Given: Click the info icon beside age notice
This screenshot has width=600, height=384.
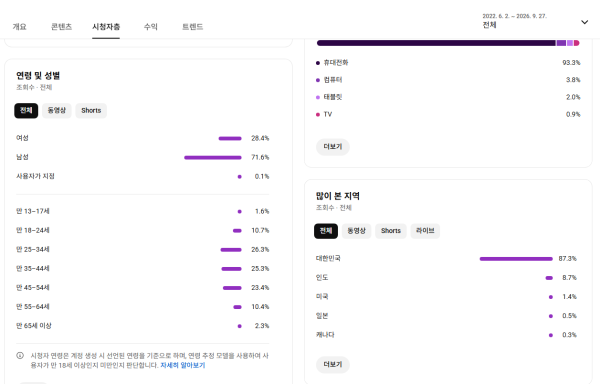Looking at the screenshot, I should (20, 356).
